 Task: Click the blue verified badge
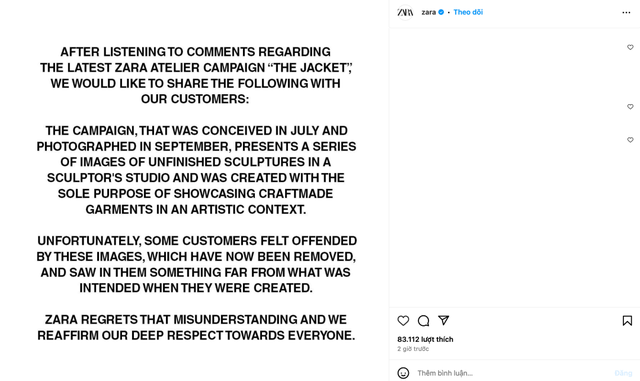tap(441, 12)
